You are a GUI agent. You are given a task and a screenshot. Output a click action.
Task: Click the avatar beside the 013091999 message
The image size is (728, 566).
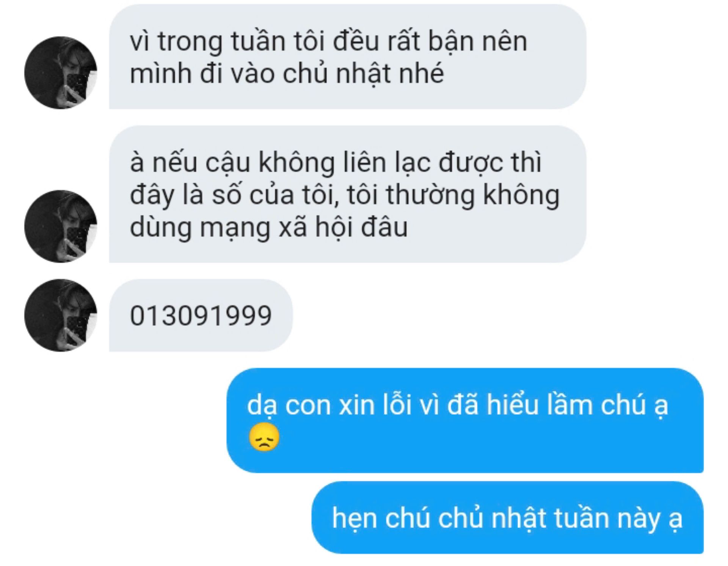[x=61, y=315]
